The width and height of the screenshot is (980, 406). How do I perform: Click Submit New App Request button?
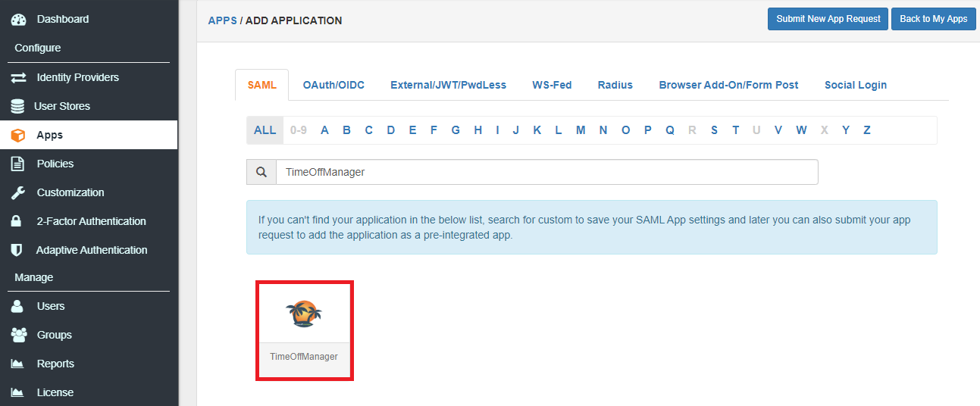point(828,19)
